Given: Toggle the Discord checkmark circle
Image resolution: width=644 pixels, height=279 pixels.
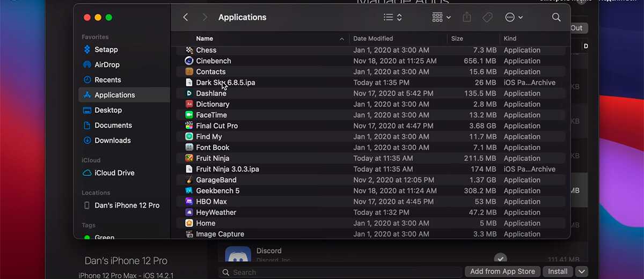Looking at the screenshot, I should click(x=500, y=258).
